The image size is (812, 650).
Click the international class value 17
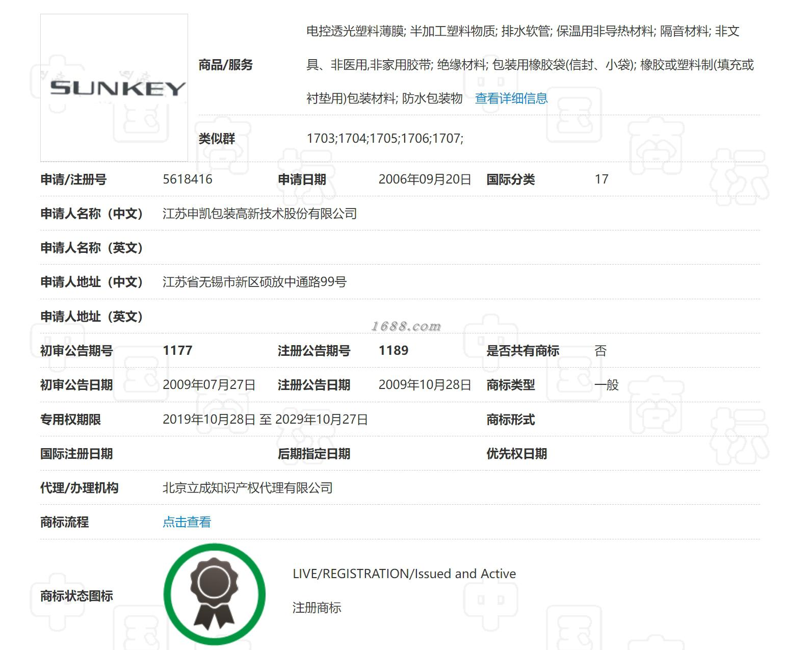coord(601,179)
